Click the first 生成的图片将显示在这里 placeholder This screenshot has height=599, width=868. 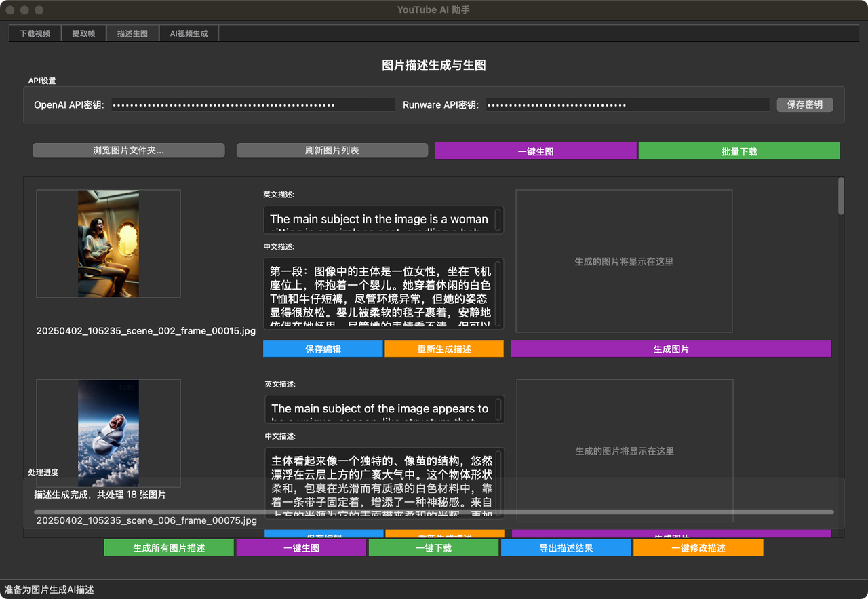pyautogui.click(x=624, y=261)
